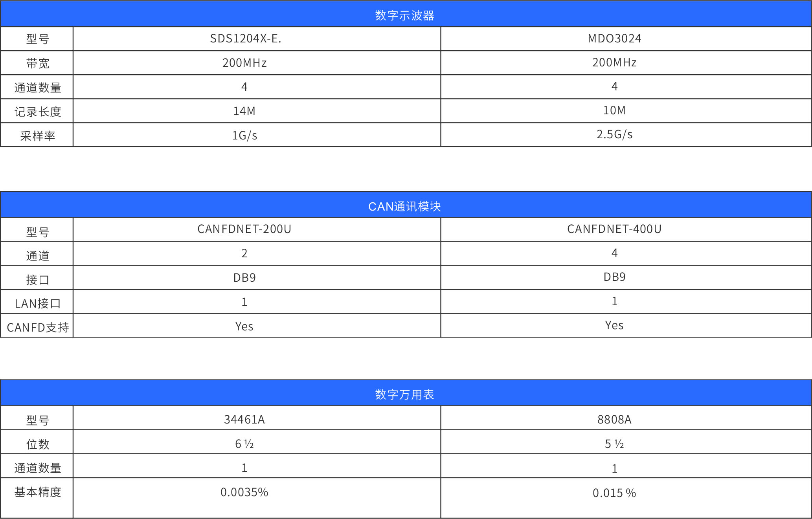Click the CANFDNET-400U model cell

click(x=614, y=229)
